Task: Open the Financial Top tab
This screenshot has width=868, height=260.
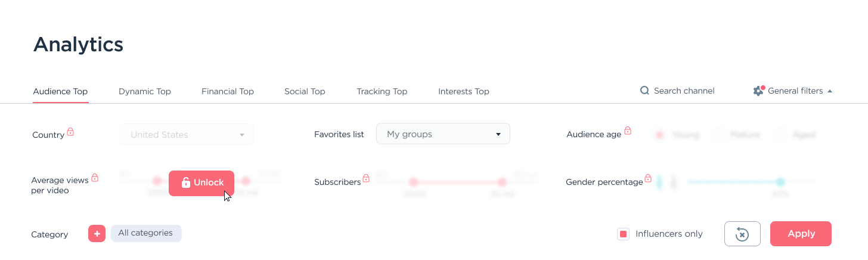Action: tap(228, 92)
